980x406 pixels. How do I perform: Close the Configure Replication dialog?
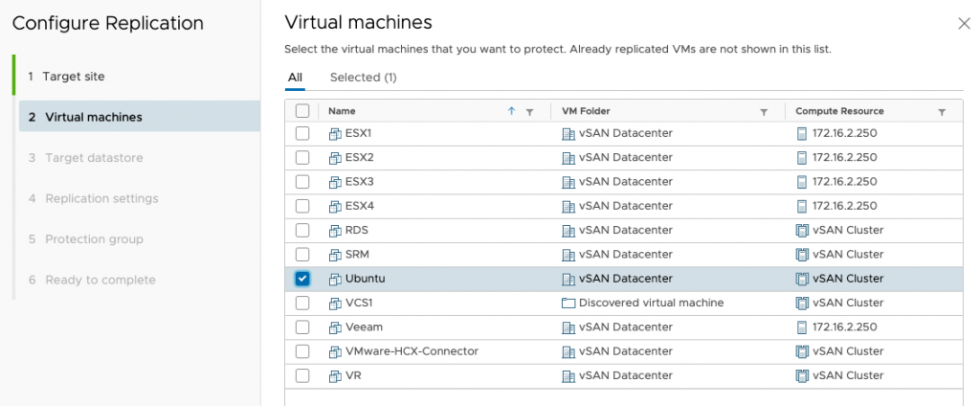click(x=964, y=24)
